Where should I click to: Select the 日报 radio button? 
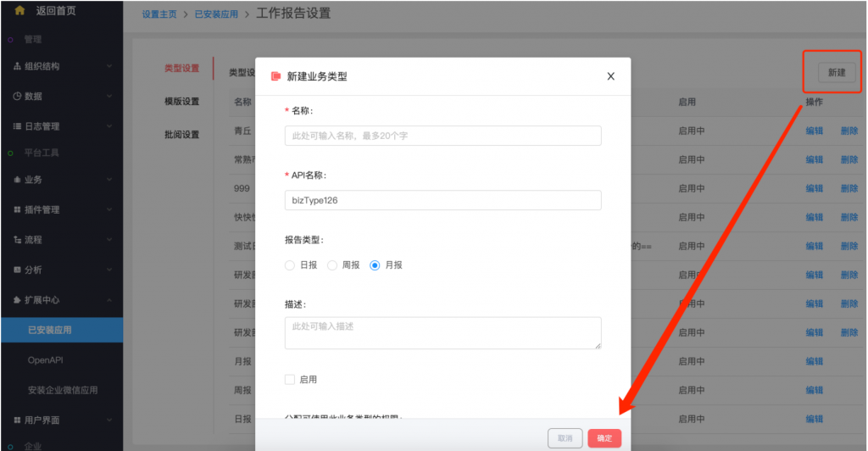291,265
